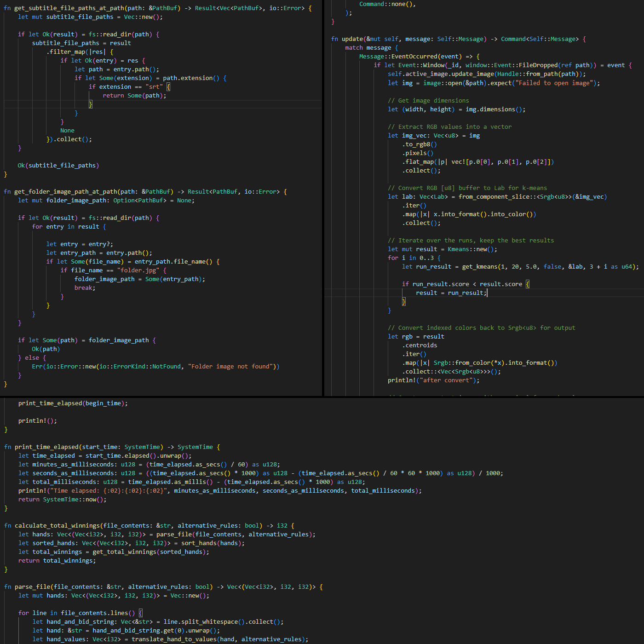Click the break statement in the folder loop

pos(85,288)
